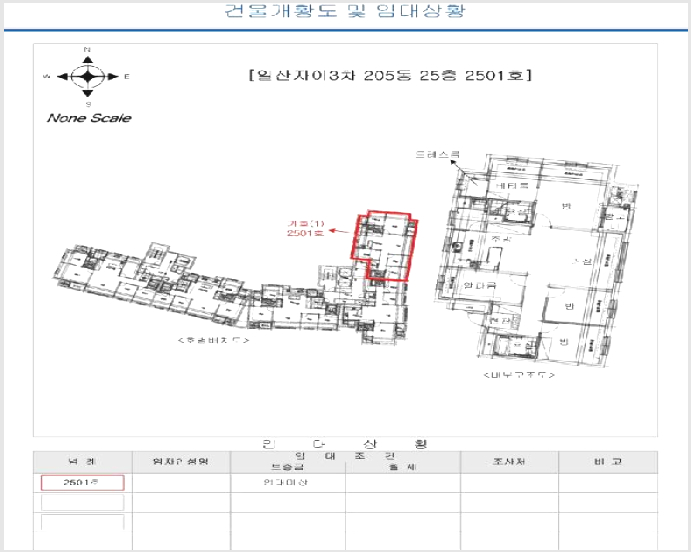Click the '임대상황' section heading
691x552 pixels.
[x=345, y=444]
